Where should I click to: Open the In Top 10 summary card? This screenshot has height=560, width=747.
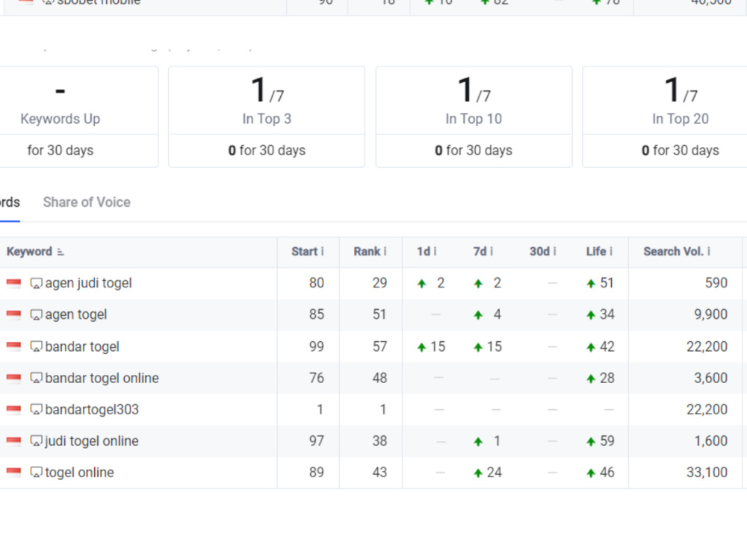point(474,116)
